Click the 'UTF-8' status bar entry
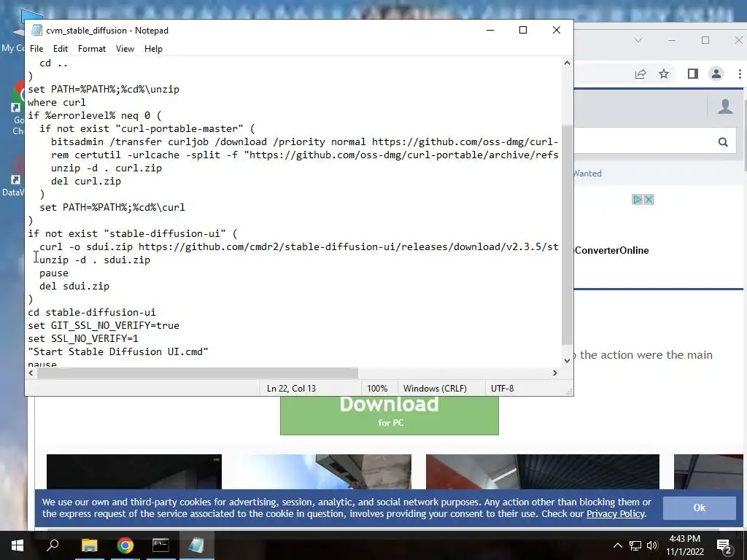 pos(502,389)
